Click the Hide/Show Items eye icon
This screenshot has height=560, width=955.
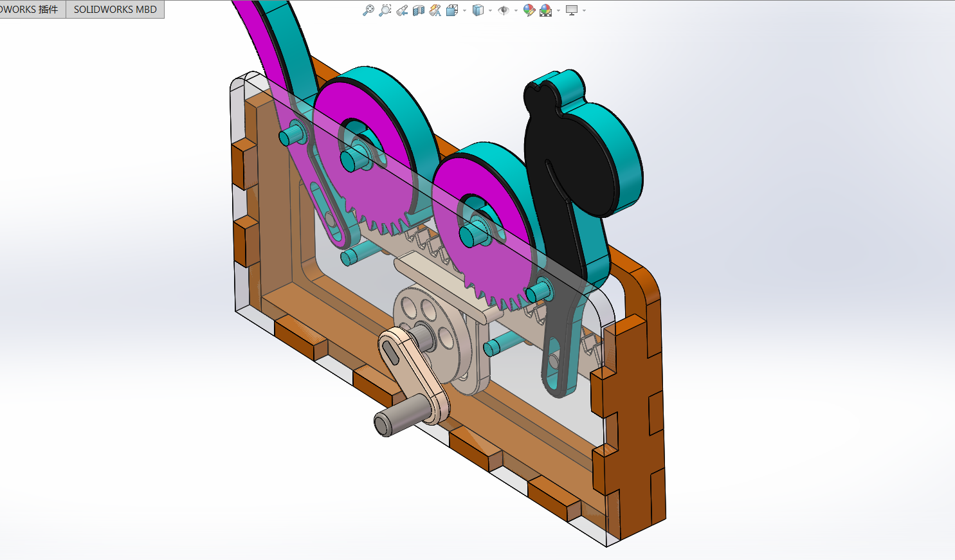[504, 10]
